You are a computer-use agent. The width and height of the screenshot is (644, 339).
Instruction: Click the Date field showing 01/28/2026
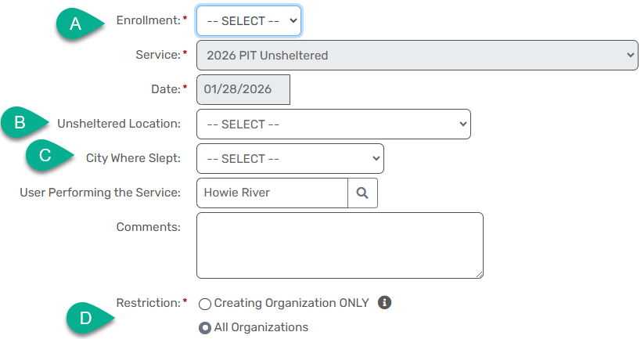click(243, 89)
